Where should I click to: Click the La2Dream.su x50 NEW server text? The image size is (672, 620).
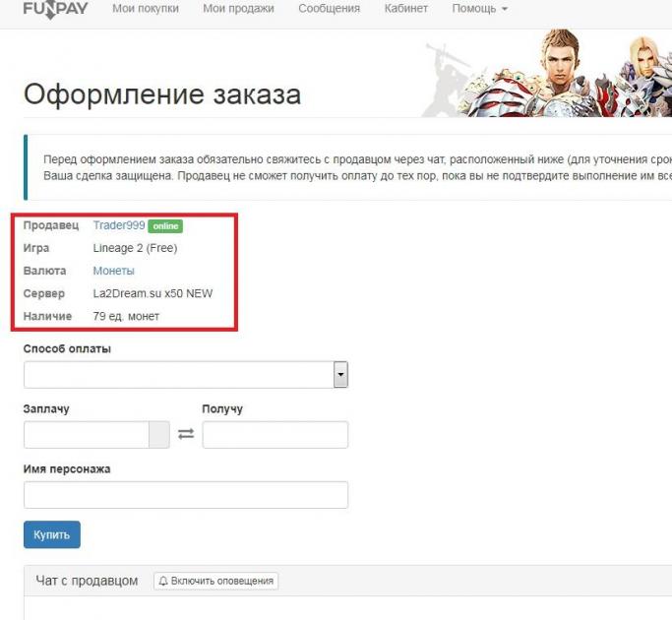[x=153, y=293]
